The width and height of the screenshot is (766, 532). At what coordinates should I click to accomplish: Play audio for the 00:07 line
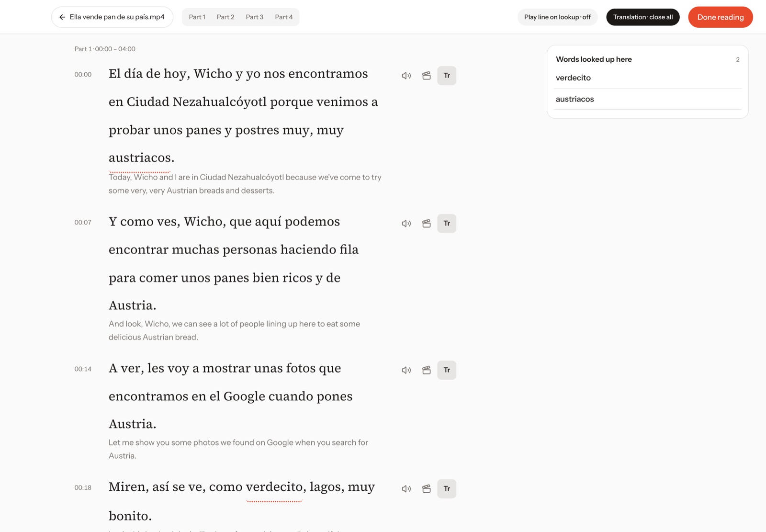click(x=406, y=224)
